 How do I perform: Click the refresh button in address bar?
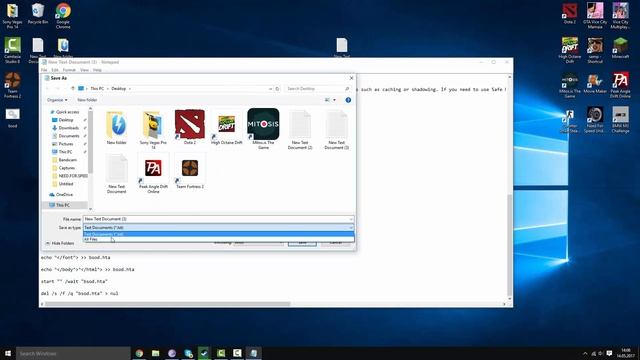(278, 89)
